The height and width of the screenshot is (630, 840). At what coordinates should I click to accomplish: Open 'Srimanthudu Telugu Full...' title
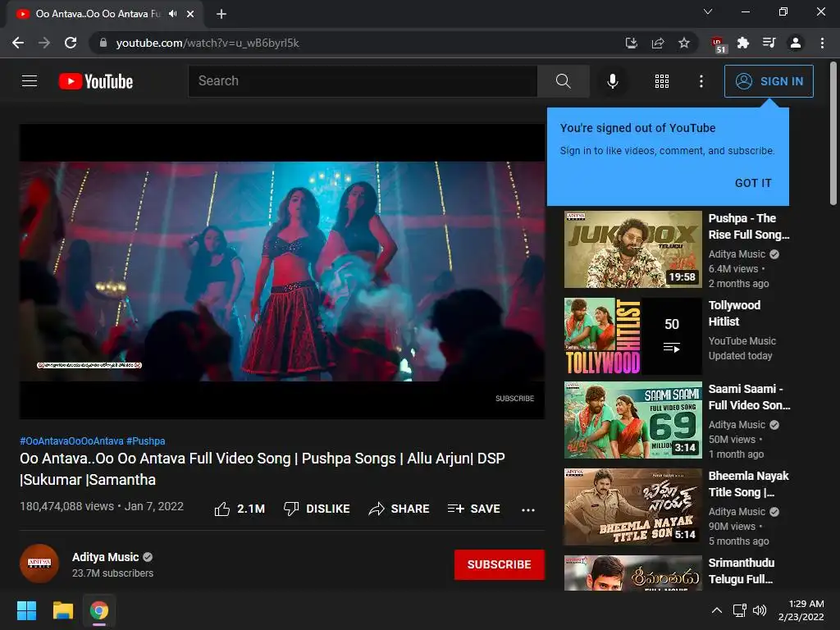click(x=742, y=571)
